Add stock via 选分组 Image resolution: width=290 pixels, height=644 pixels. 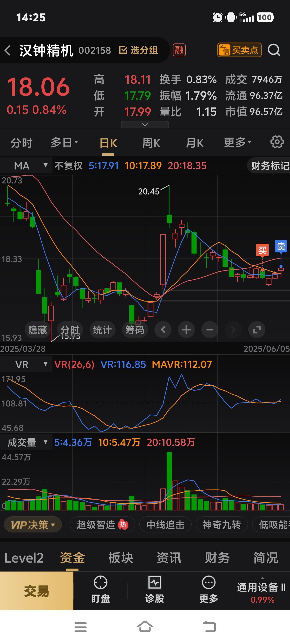138,50
